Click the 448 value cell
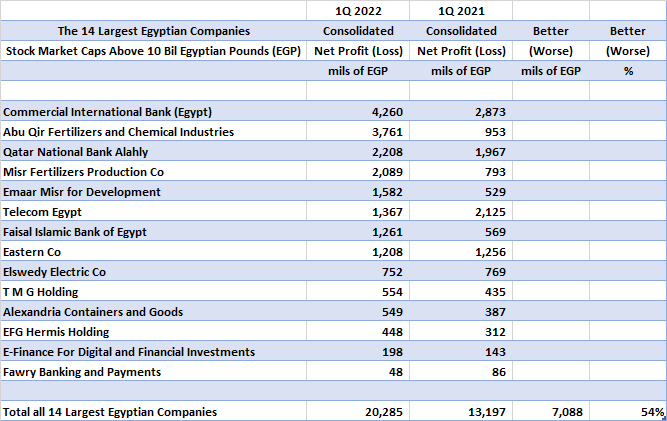The height and width of the screenshot is (421, 667). click(x=358, y=331)
